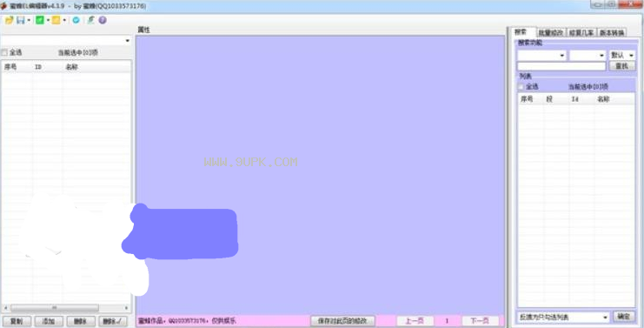Click the green square toolbar icon
The height and width of the screenshot is (328, 644).
(x=40, y=20)
